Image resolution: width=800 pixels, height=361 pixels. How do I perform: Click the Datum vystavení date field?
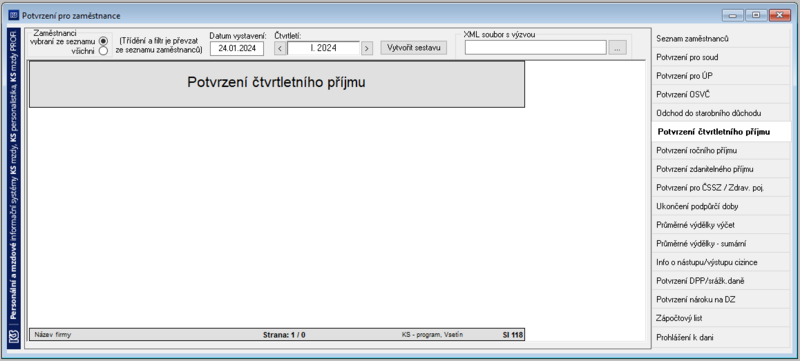point(237,48)
